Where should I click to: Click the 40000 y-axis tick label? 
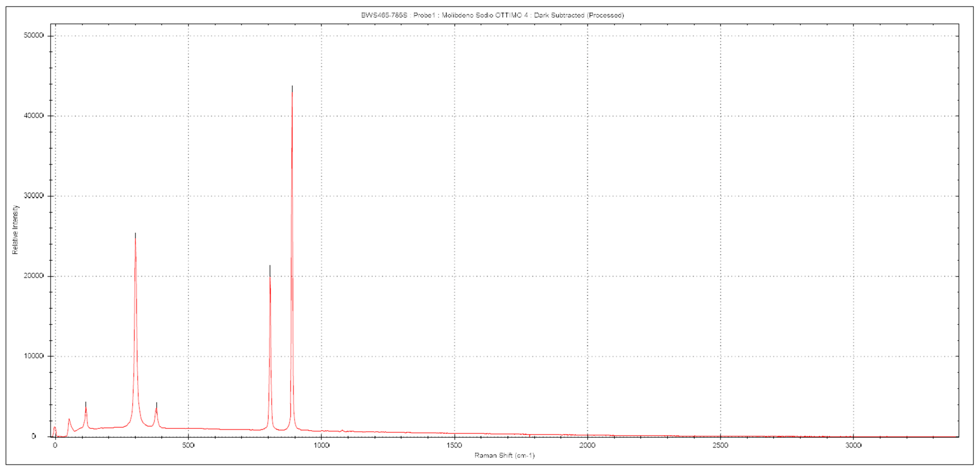coord(33,116)
